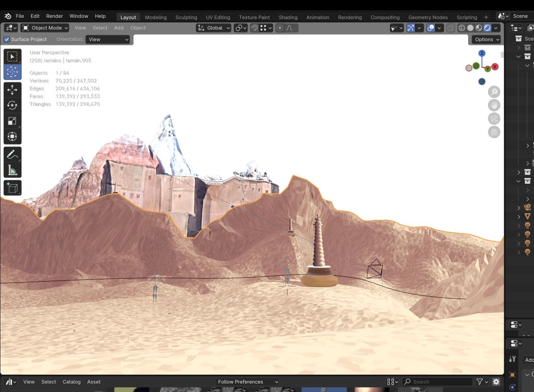Open the Object properties orange square tab
Viewport: 534px width, 392px height.
coord(513,375)
